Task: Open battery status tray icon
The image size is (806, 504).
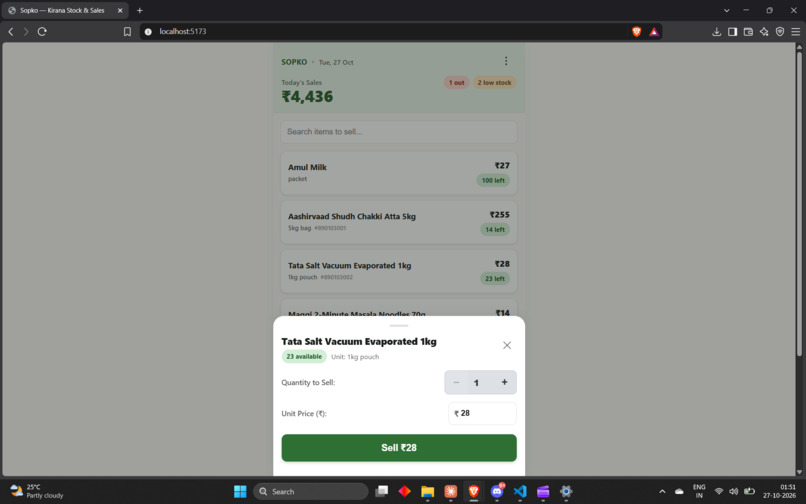Action: tap(749, 492)
